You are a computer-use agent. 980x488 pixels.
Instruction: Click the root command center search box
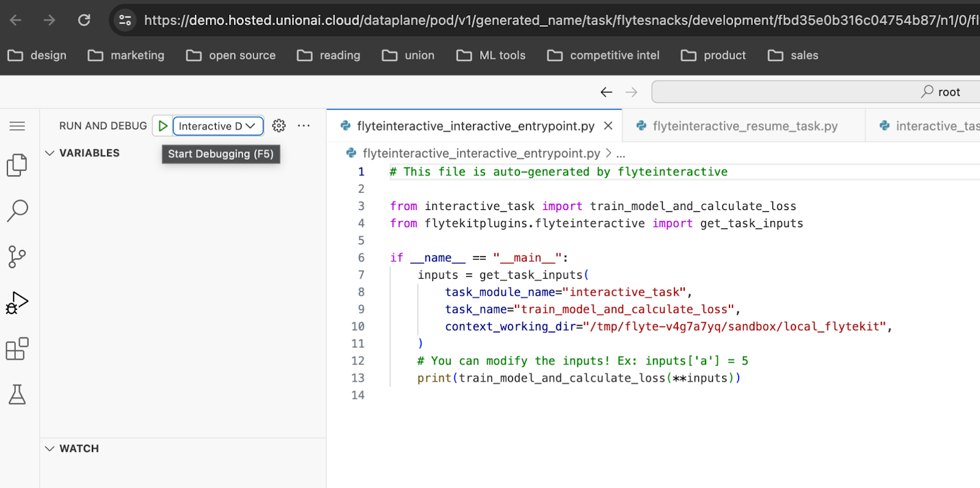[x=816, y=92]
